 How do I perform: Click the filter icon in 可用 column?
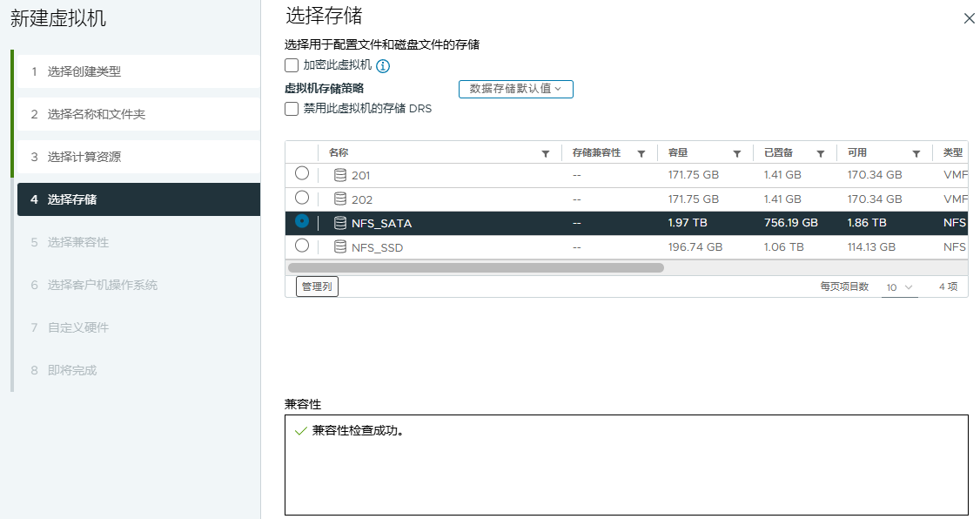916,153
